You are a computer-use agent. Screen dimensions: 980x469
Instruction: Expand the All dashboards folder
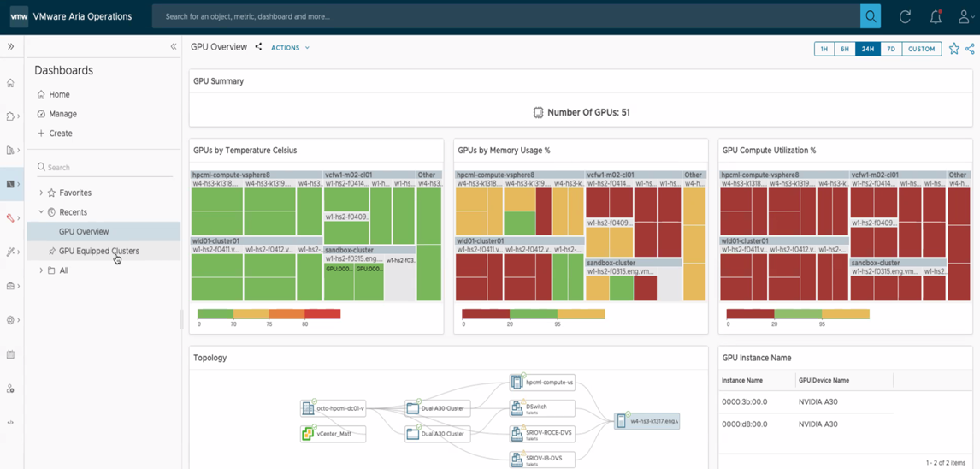pos(41,270)
